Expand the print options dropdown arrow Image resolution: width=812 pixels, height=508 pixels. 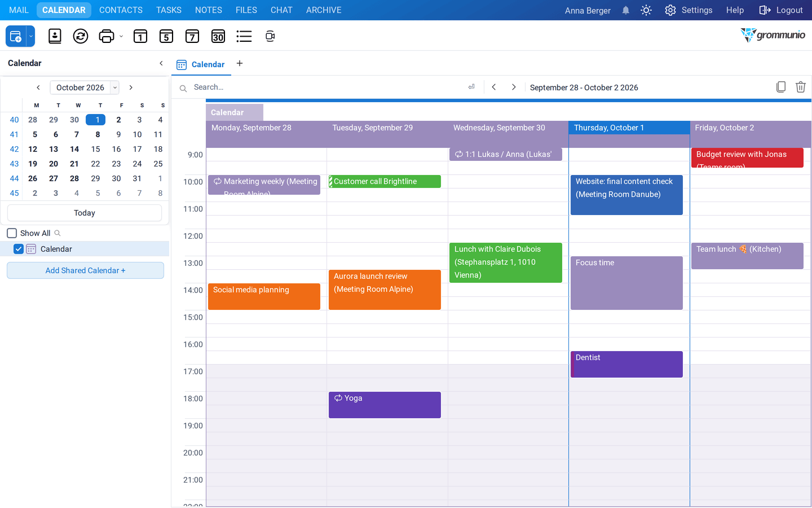pyautogui.click(x=121, y=36)
